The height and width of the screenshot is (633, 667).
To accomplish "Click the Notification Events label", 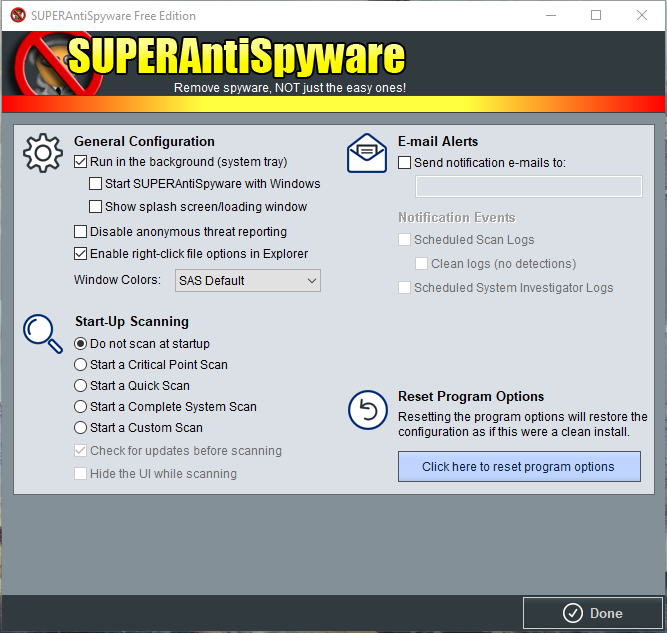I will [457, 217].
